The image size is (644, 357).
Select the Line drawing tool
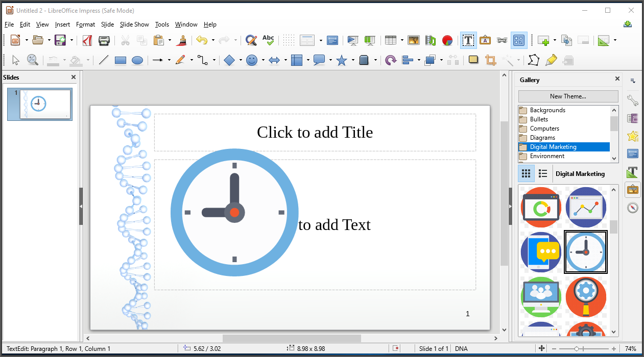[x=104, y=60]
